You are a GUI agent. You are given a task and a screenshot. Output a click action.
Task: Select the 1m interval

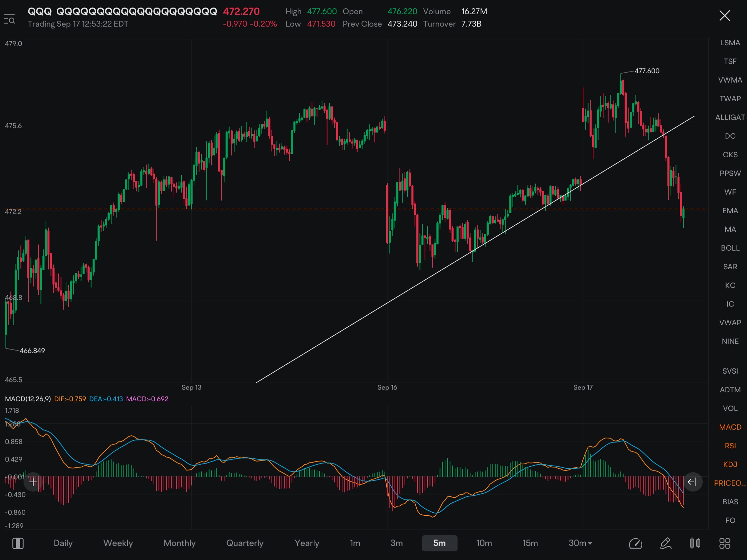coord(355,543)
